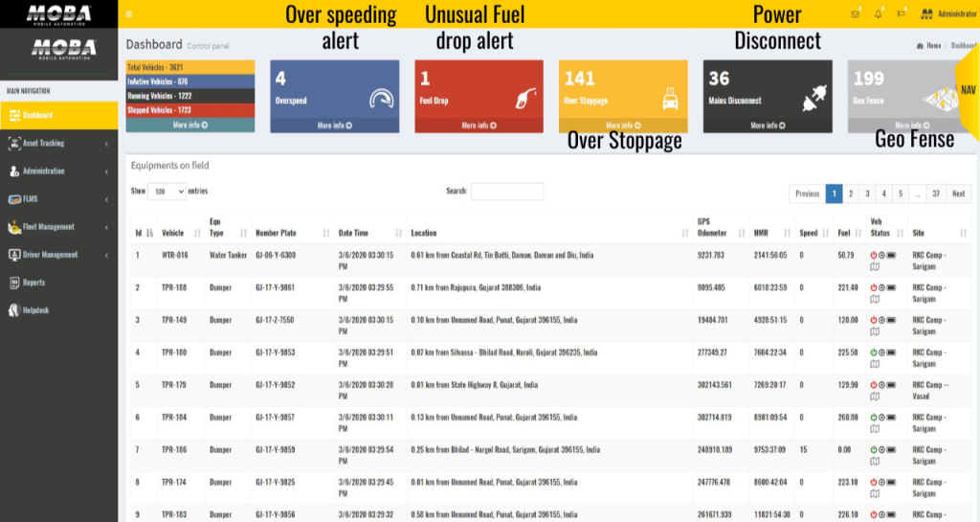Image resolution: width=980 pixels, height=522 pixels.
Task: Toggle sort on Vehicle column header
Action: [177, 233]
